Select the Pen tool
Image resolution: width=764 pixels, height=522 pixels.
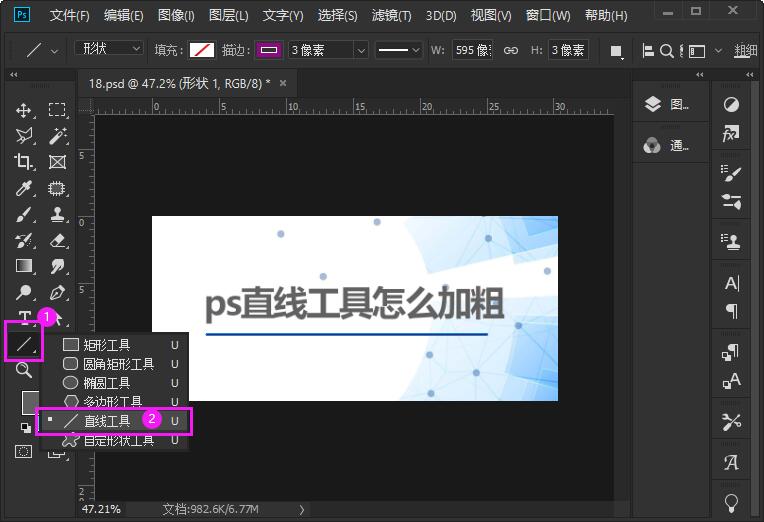57,292
